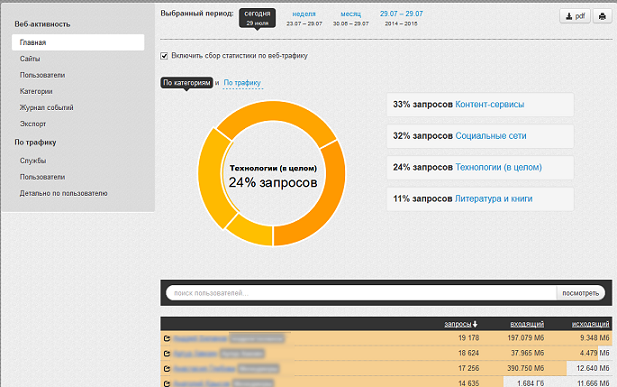
Task: Open details icon for user with 18 624 requests
Action: [167, 354]
